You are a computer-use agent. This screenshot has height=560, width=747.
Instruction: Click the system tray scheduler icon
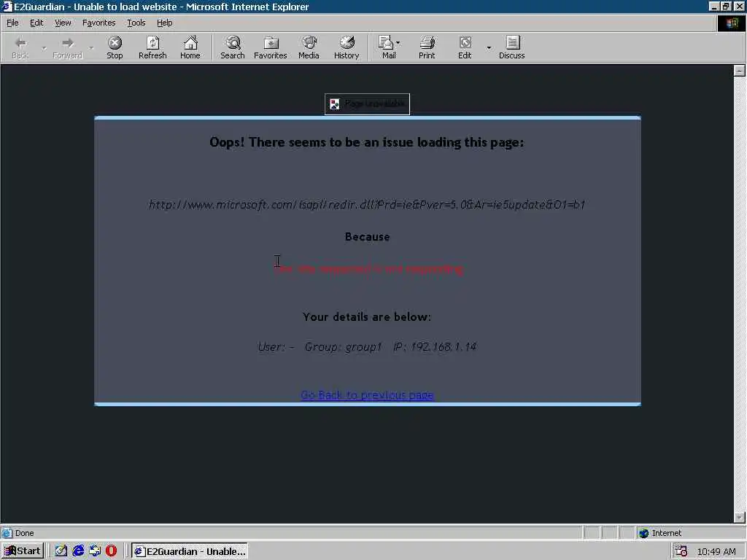coord(681,551)
